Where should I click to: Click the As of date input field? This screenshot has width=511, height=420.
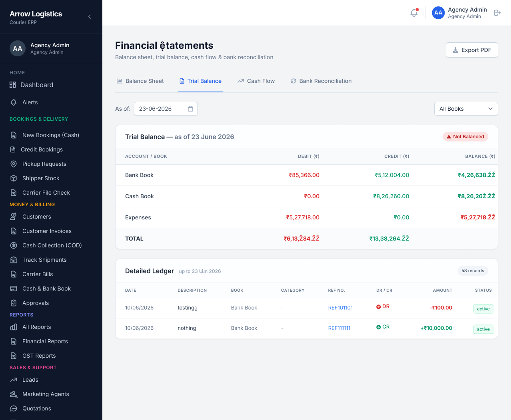pos(166,109)
